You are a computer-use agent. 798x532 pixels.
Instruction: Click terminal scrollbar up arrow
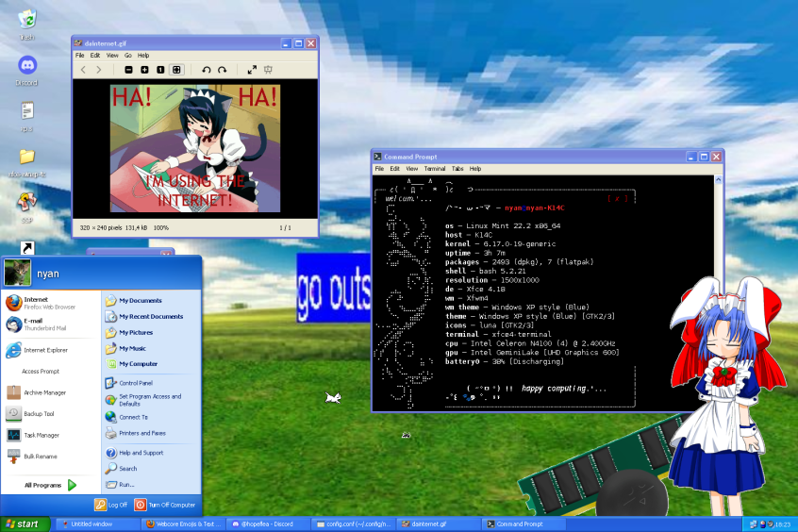(718, 180)
